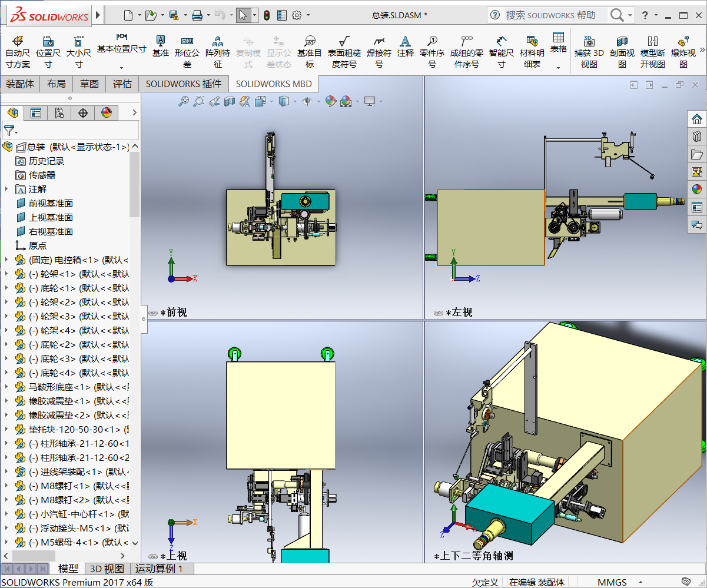
Task: Toggle link views icon beside 上视
Action: click(x=153, y=557)
